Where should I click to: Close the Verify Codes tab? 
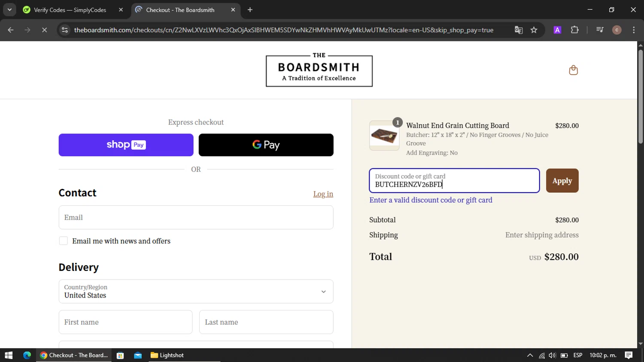click(121, 10)
